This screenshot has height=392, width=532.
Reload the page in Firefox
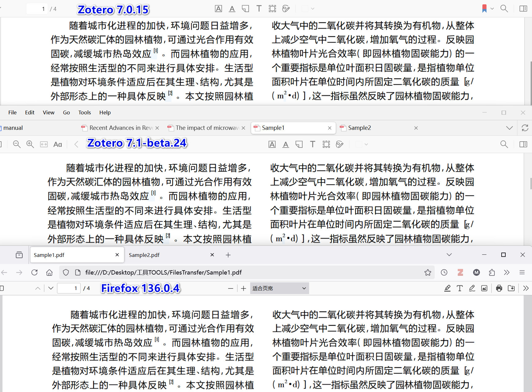[x=34, y=272]
